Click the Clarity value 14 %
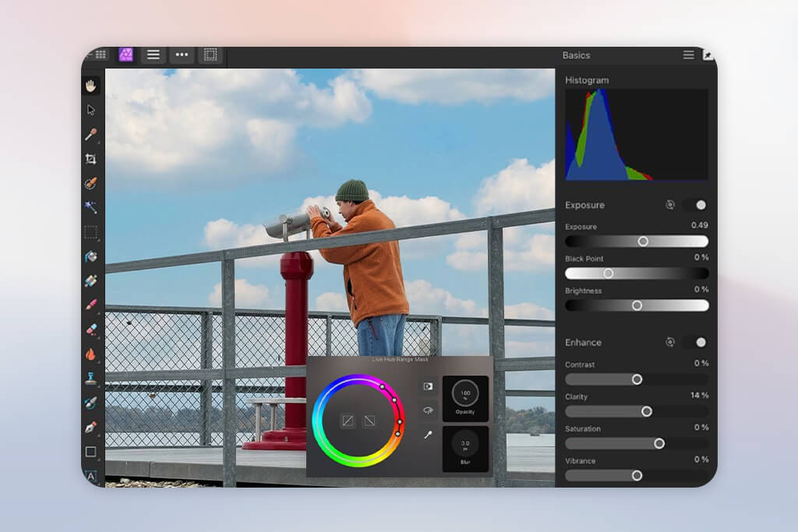The height and width of the screenshot is (532, 798). (x=699, y=395)
